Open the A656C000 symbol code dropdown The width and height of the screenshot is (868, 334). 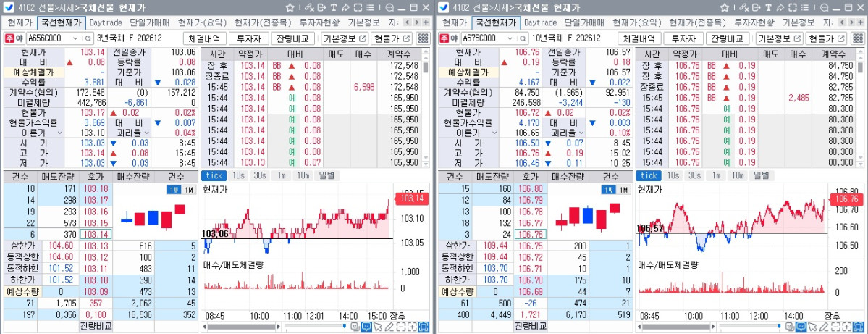point(75,39)
